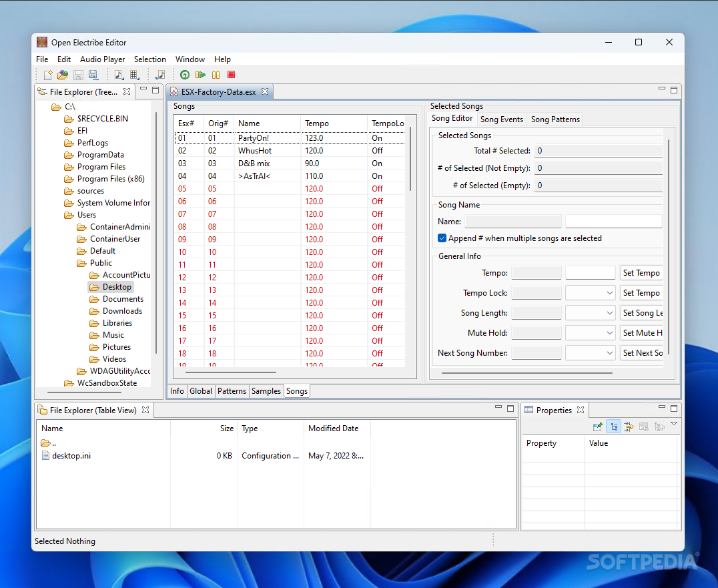This screenshot has height=588, width=718.
Task: Stop audio with the red stop icon
Action: (x=232, y=75)
